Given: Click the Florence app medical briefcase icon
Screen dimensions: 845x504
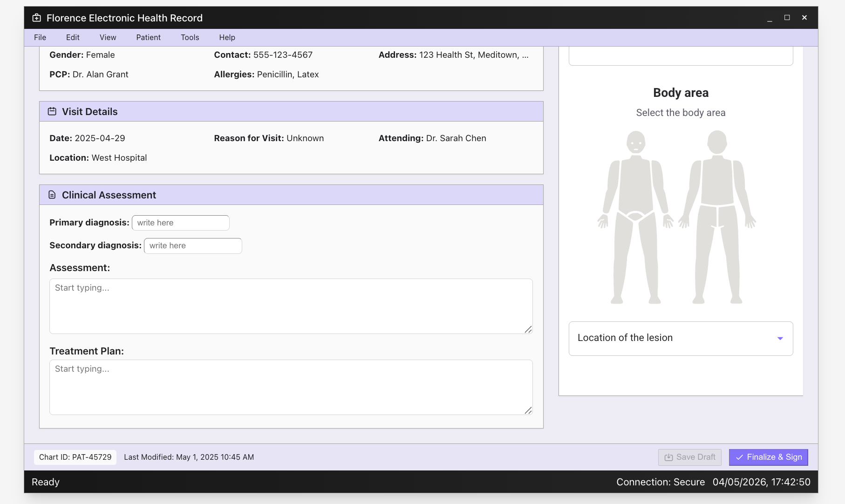Looking at the screenshot, I should 37,18.
